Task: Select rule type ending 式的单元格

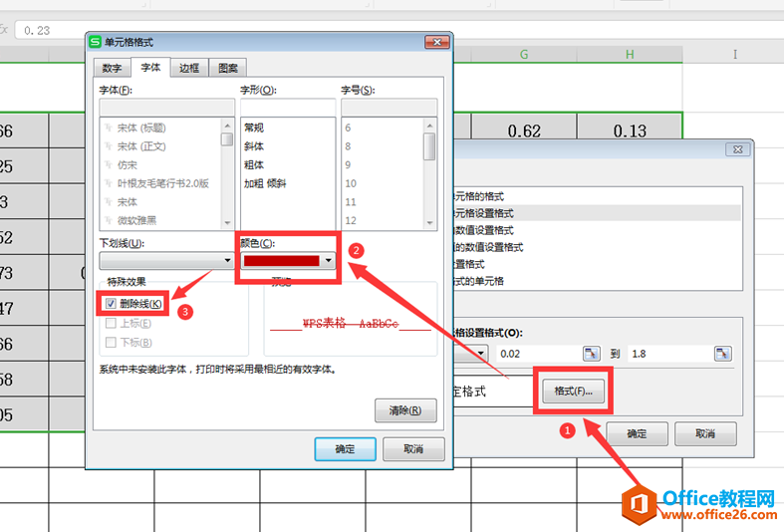Action: click(597, 281)
